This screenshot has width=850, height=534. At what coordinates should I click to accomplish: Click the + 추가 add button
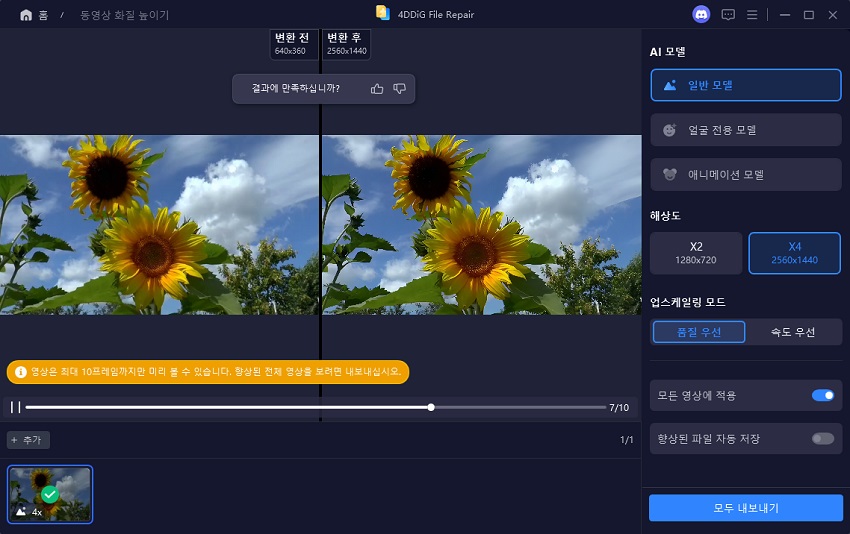click(x=28, y=440)
